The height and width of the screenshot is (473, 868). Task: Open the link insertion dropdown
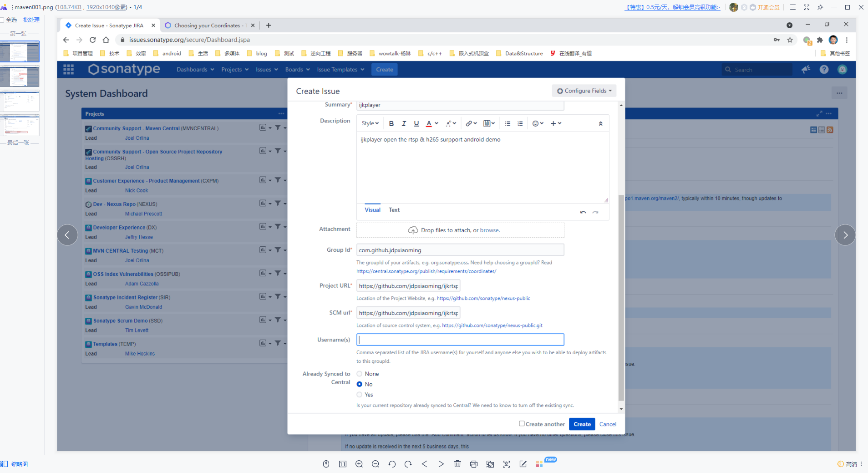pyautogui.click(x=471, y=123)
